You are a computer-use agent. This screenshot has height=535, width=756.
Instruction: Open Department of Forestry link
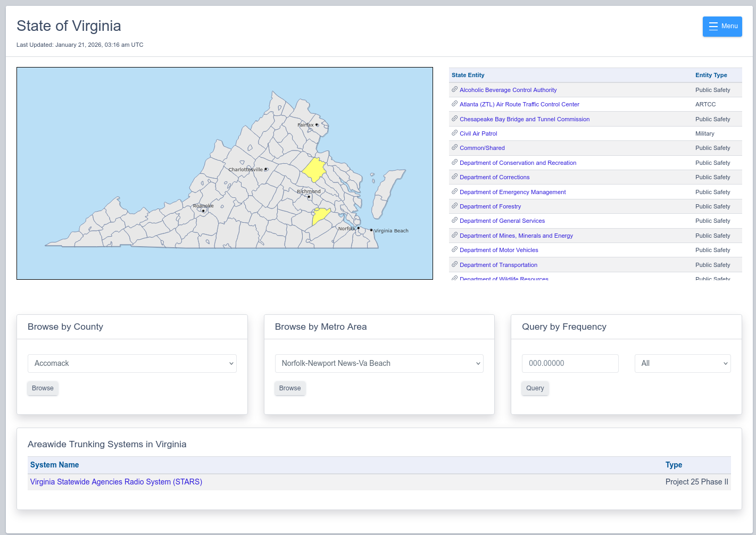tap(491, 206)
